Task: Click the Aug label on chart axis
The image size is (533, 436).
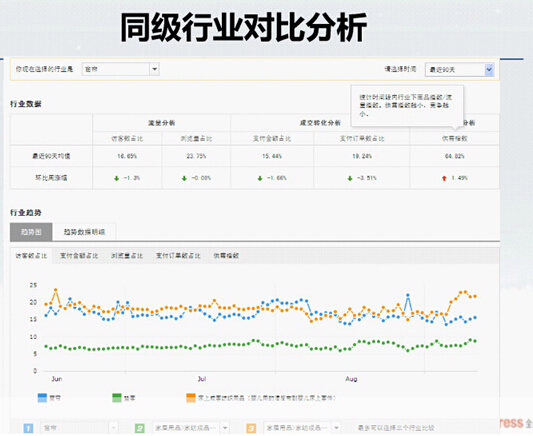Action: [x=351, y=379]
